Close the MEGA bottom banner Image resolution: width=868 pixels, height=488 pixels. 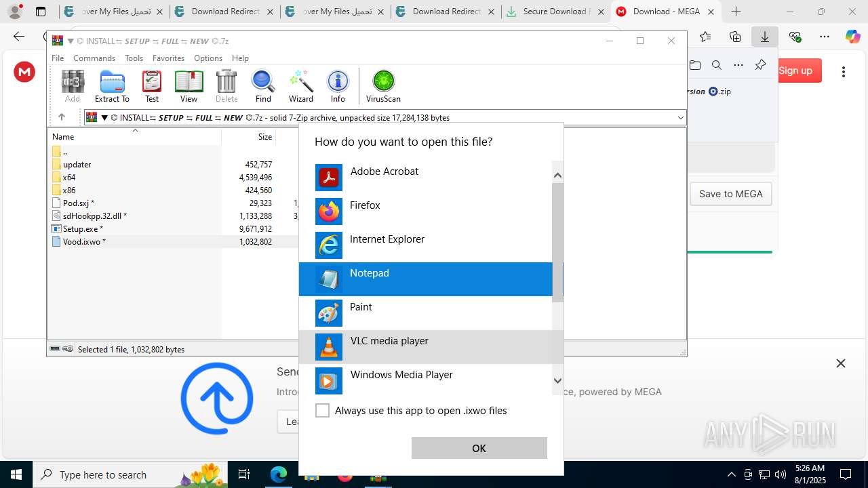[841, 363]
